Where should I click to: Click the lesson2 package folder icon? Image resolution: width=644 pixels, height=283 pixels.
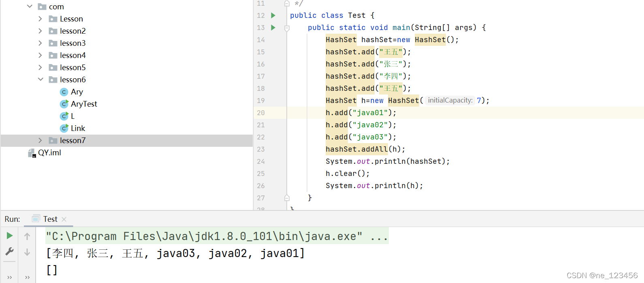click(53, 31)
